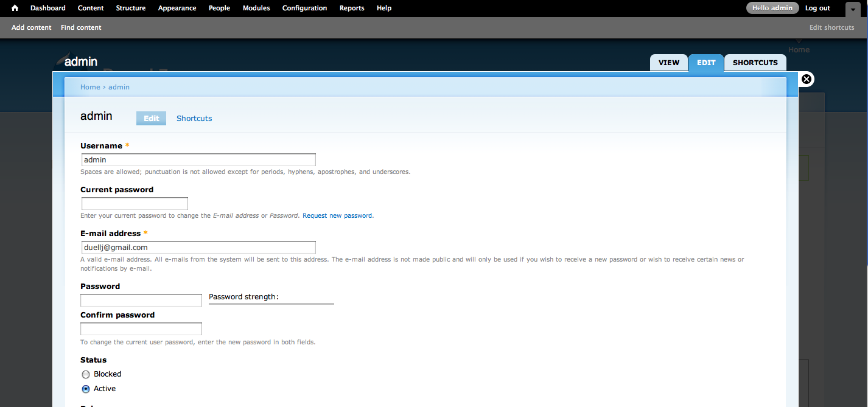Open the Configuration menu
The height and width of the screenshot is (407, 868).
304,8
